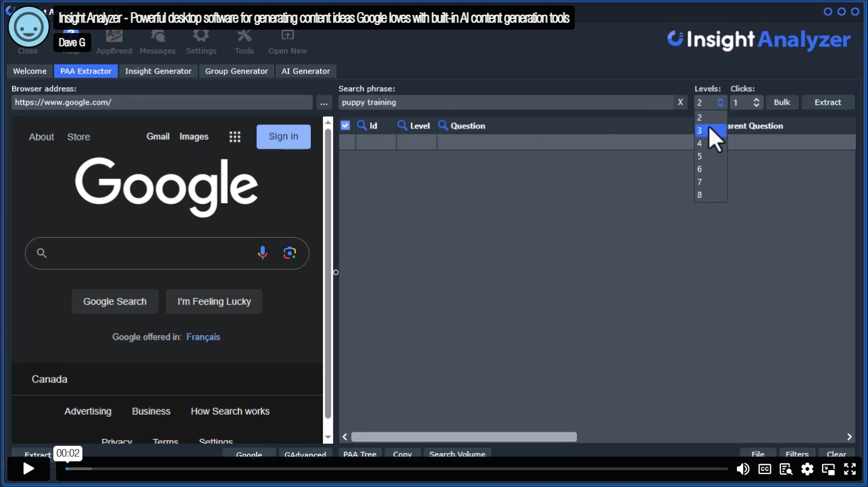Click the browser address ellipsis button
The width and height of the screenshot is (868, 487).
[324, 103]
